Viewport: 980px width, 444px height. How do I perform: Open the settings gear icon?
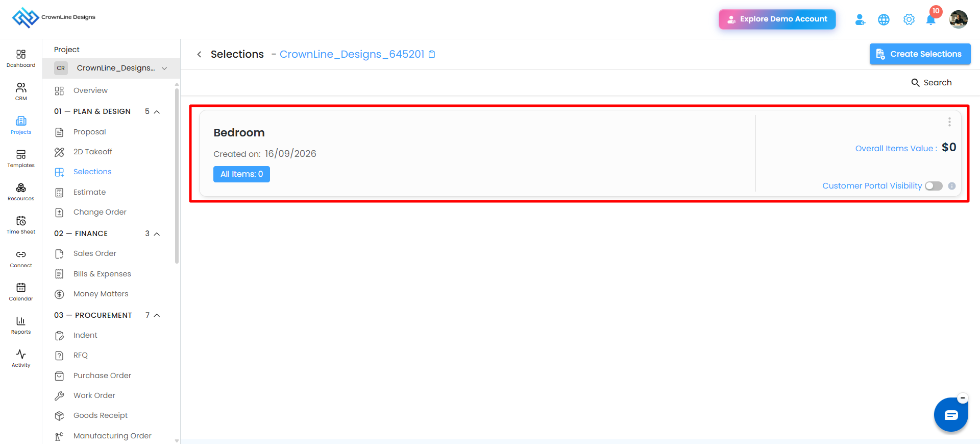(x=909, y=19)
